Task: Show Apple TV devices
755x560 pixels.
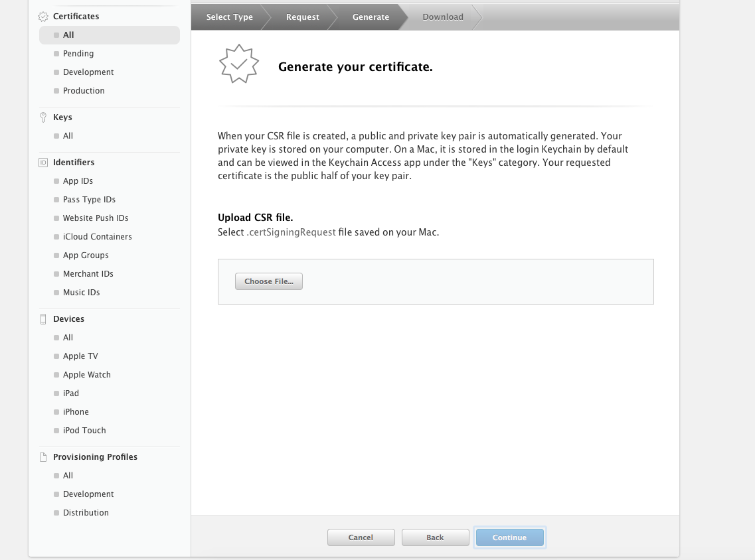Action: click(x=80, y=356)
